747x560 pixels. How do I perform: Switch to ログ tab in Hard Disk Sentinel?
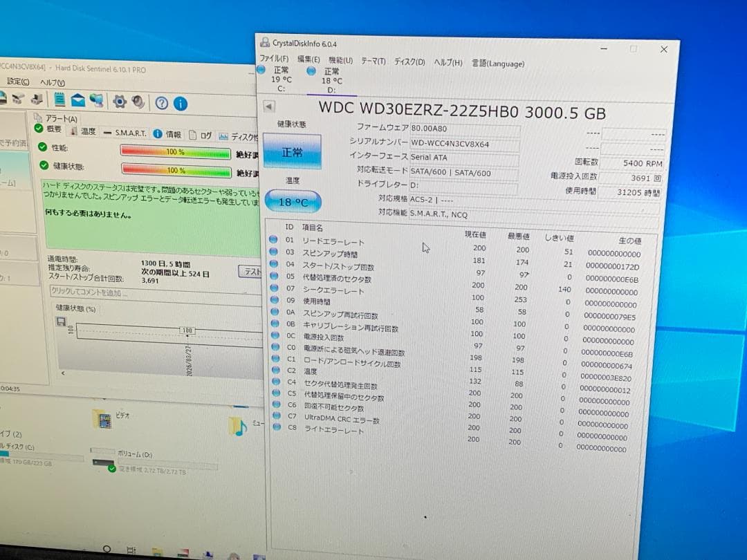pyautogui.click(x=200, y=136)
